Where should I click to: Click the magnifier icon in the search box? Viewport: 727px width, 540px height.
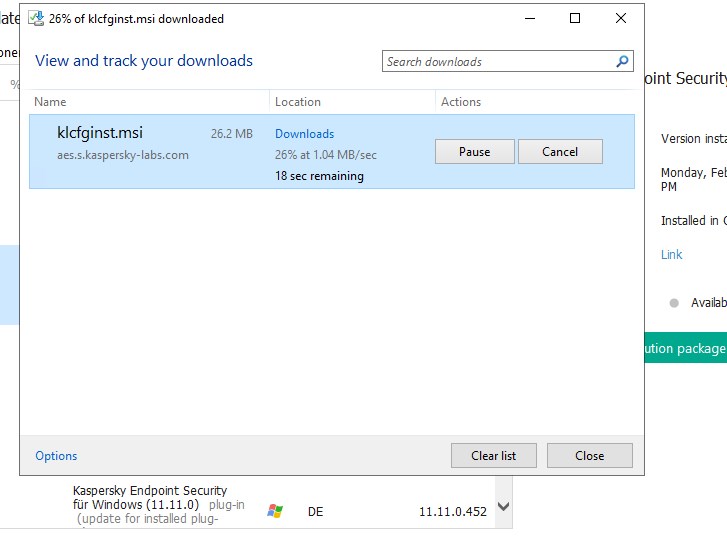[x=623, y=62]
